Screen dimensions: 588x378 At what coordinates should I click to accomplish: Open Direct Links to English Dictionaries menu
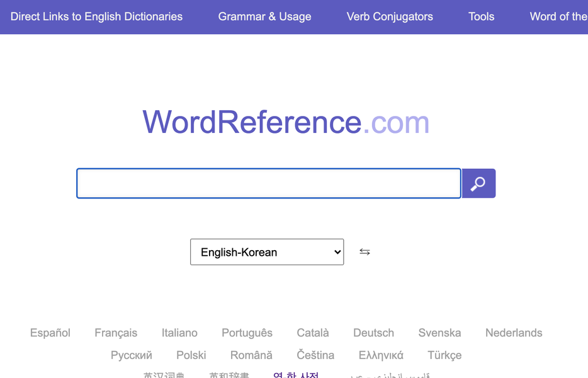(96, 16)
